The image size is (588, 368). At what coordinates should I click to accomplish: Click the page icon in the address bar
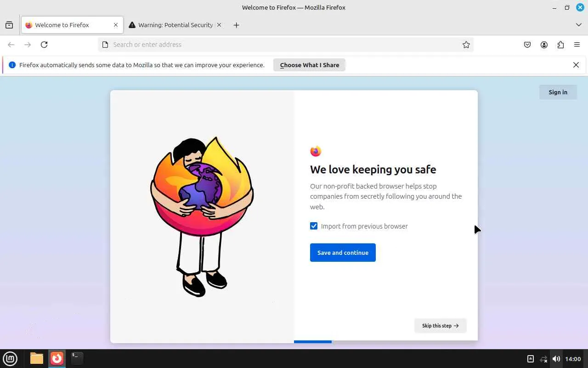(105, 45)
